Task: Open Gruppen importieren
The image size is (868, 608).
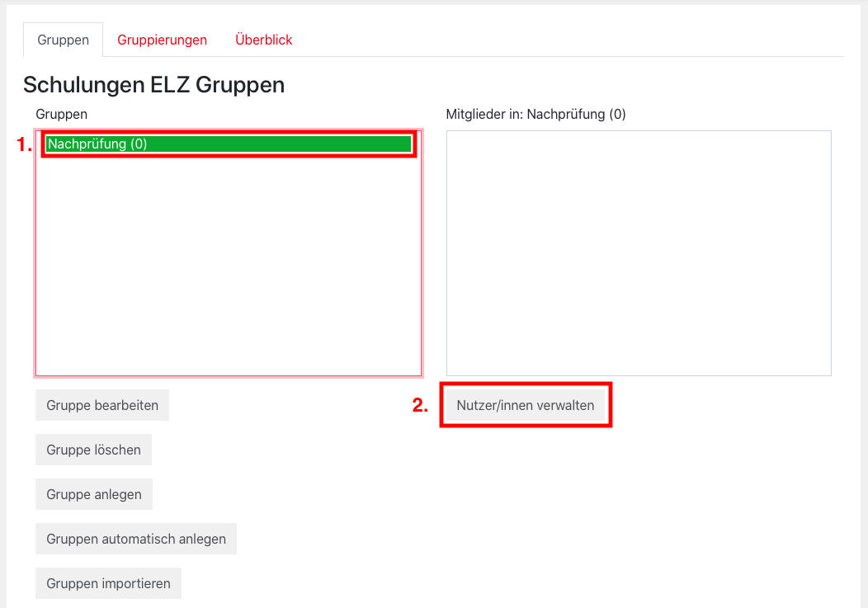Action: pyautogui.click(x=108, y=583)
